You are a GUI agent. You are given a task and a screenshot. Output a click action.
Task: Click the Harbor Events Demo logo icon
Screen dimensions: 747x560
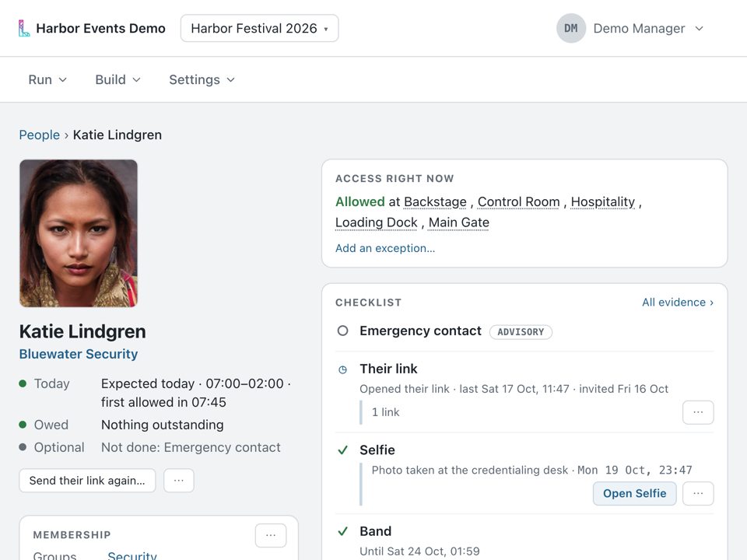coord(24,29)
